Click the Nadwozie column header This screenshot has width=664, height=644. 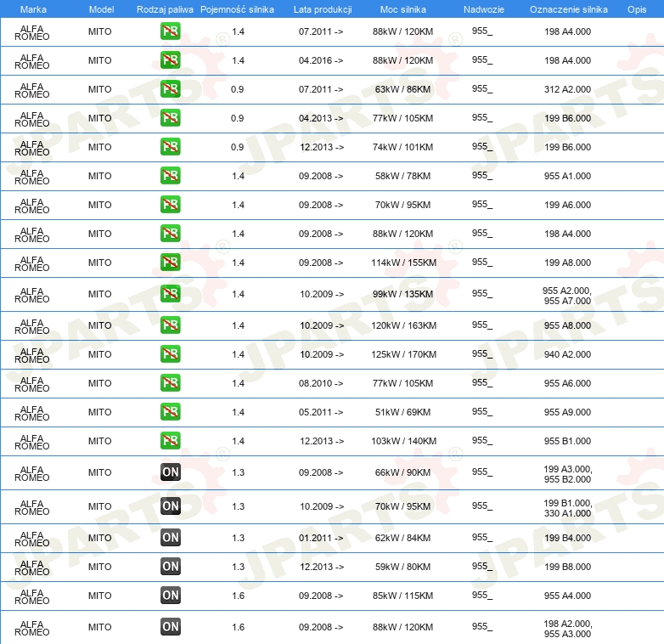coord(484,9)
